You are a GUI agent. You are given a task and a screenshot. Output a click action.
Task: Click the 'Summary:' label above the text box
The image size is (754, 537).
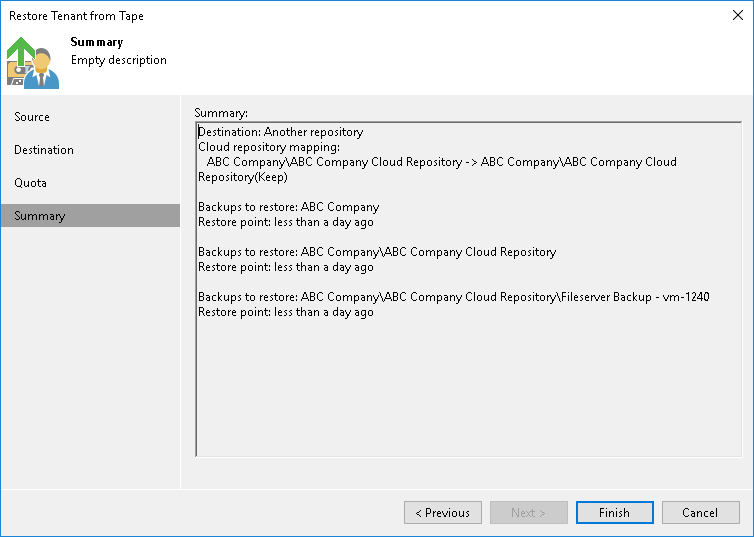tap(221, 113)
